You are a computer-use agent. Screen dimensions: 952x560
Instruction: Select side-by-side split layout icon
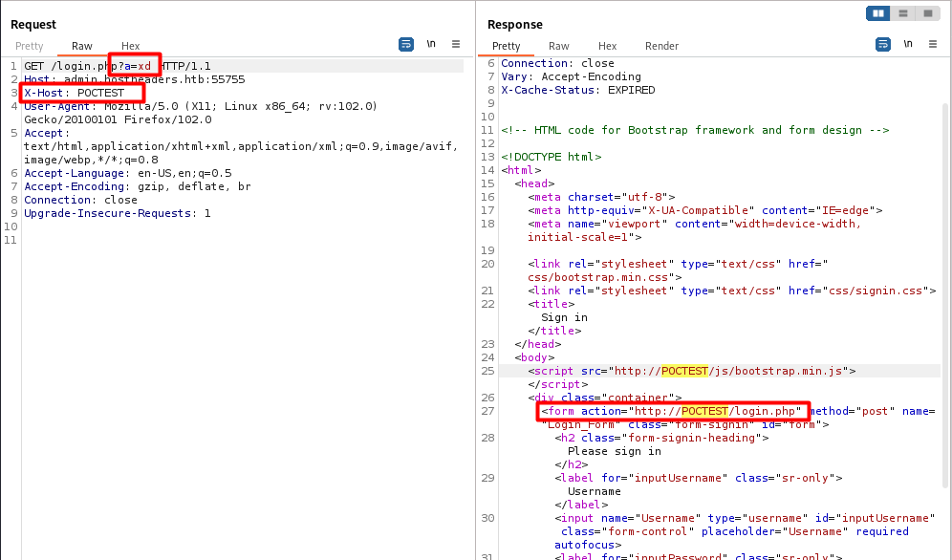point(878,13)
